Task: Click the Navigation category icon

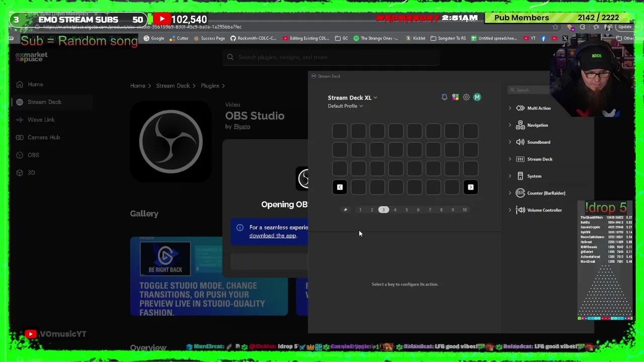Action: pyautogui.click(x=520, y=125)
